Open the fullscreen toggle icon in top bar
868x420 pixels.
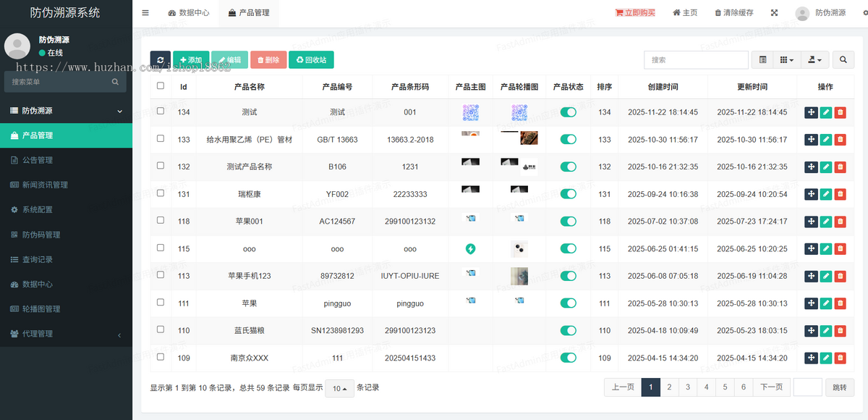(774, 12)
